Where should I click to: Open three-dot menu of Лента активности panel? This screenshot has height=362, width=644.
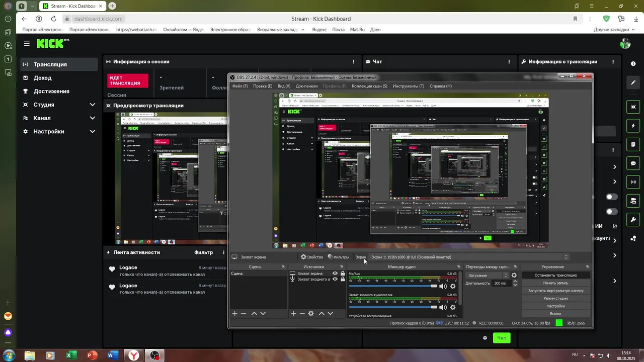click(x=224, y=252)
